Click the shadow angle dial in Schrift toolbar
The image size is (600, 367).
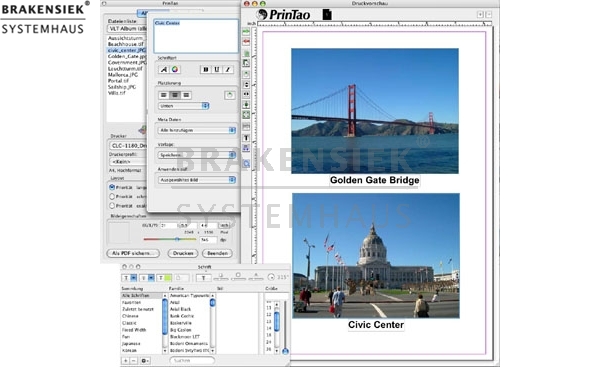click(271, 277)
